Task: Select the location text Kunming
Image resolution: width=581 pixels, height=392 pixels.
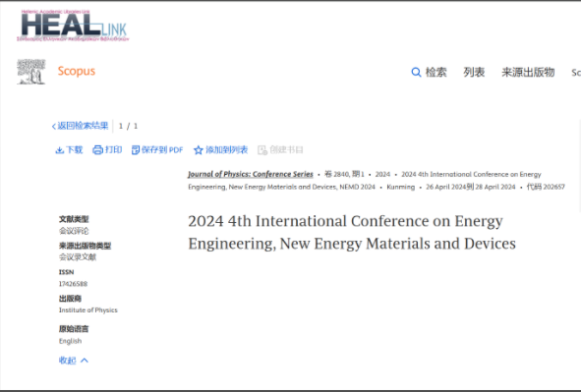Action: (x=400, y=187)
